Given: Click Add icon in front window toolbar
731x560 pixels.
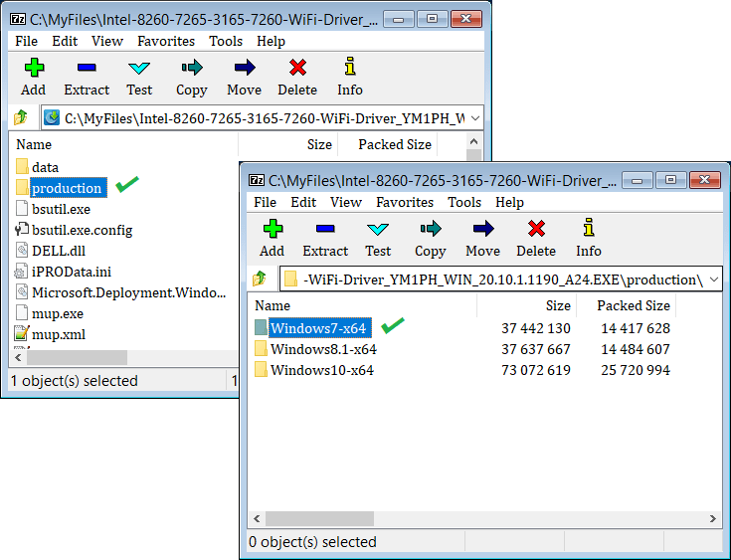Looking at the screenshot, I should coord(273,229).
